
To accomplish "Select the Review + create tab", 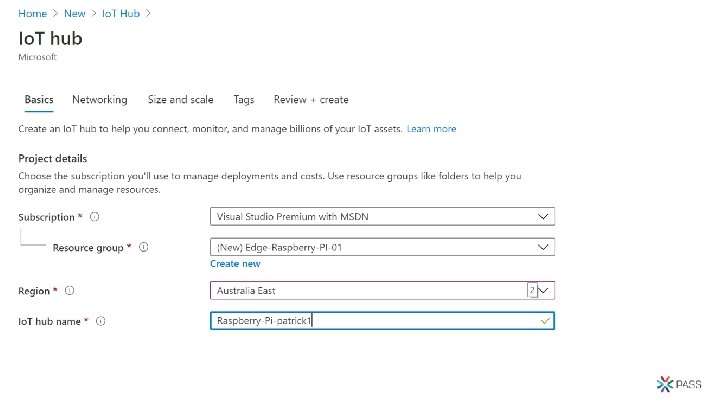I will coord(311,100).
